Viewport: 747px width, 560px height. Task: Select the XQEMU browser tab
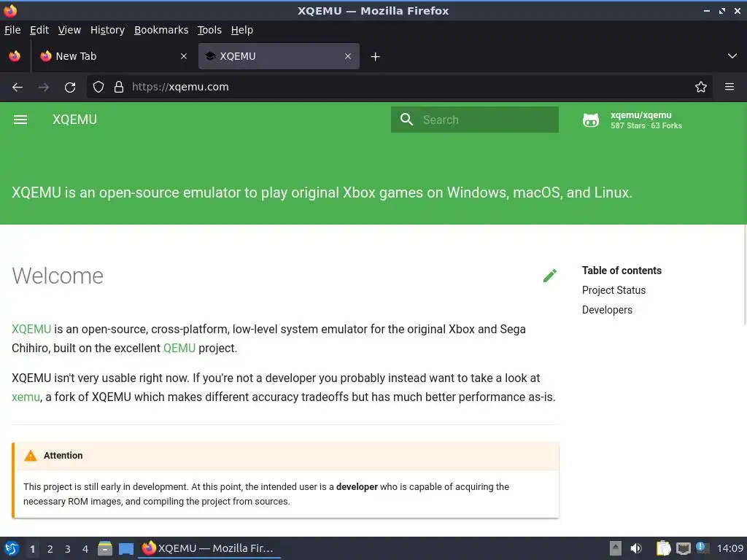279,56
